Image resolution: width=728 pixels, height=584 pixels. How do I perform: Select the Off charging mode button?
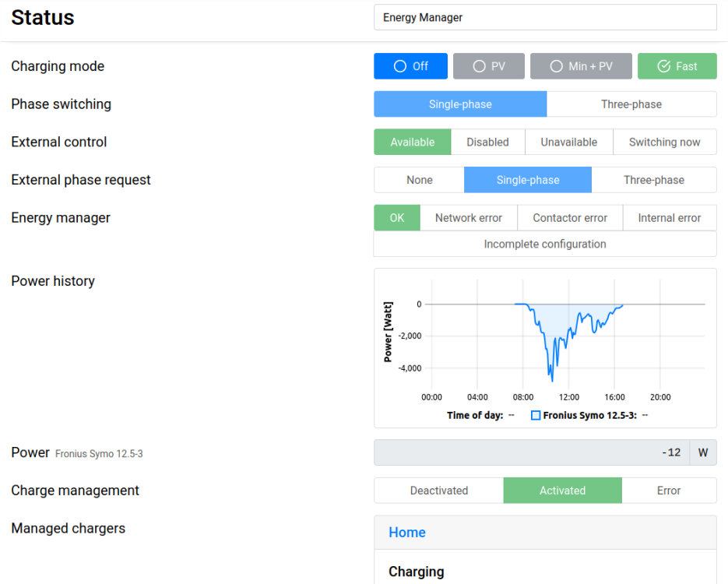[410, 66]
